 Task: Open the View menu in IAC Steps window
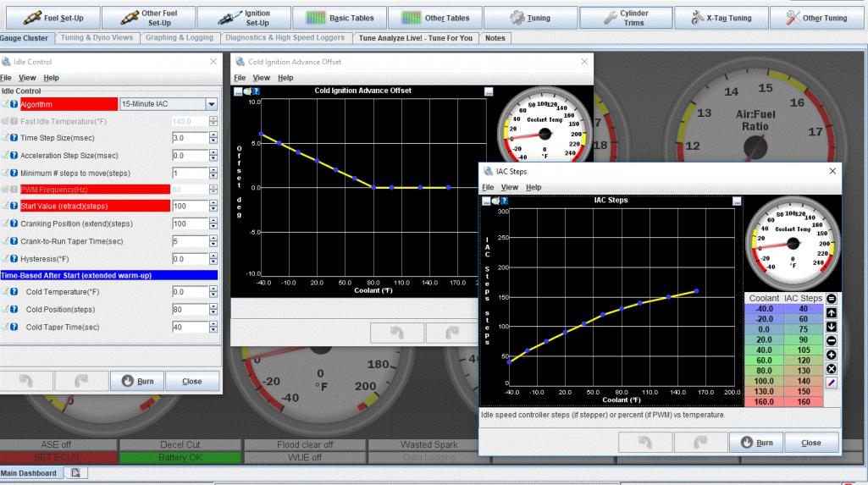click(x=509, y=187)
